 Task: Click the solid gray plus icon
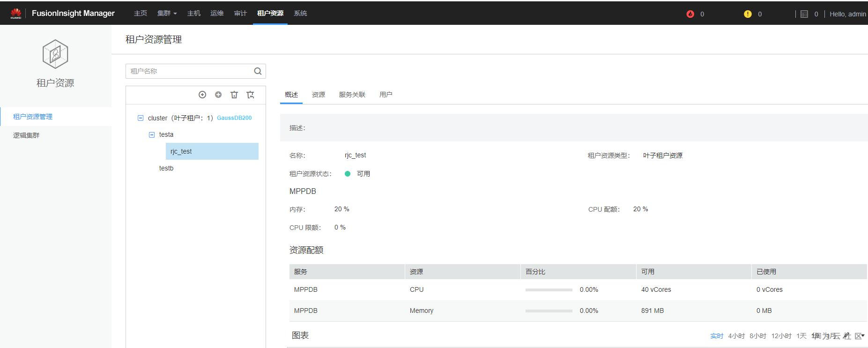click(218, 95)
